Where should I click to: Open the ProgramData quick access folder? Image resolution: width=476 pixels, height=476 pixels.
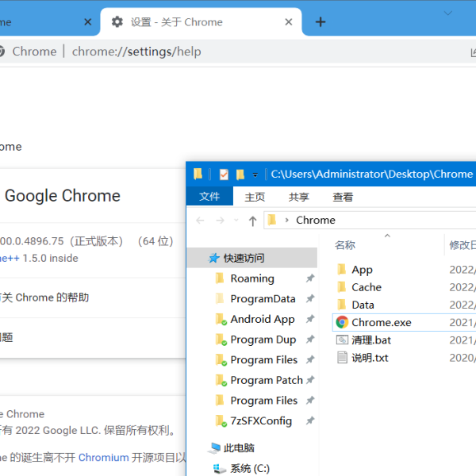263,299
